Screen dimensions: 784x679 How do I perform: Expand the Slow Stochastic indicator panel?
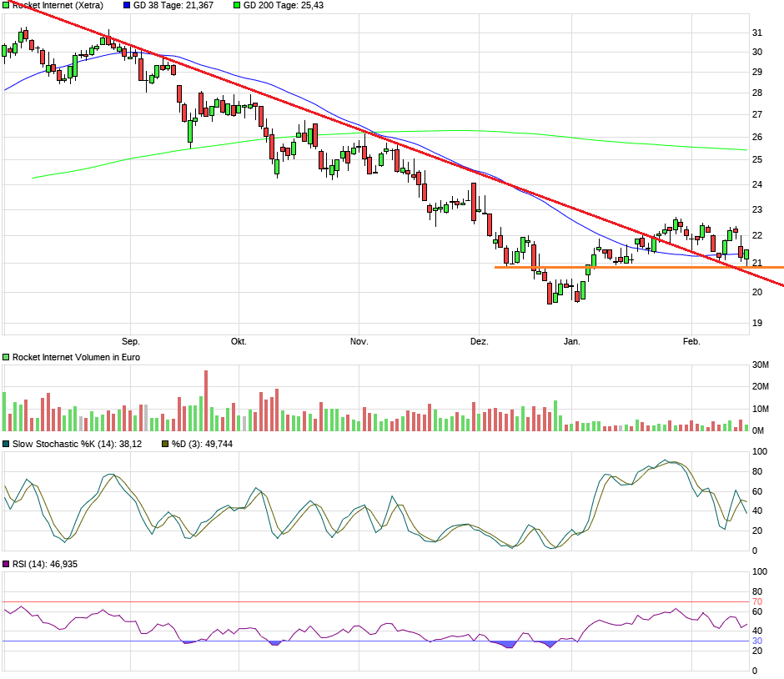point(6,445)
